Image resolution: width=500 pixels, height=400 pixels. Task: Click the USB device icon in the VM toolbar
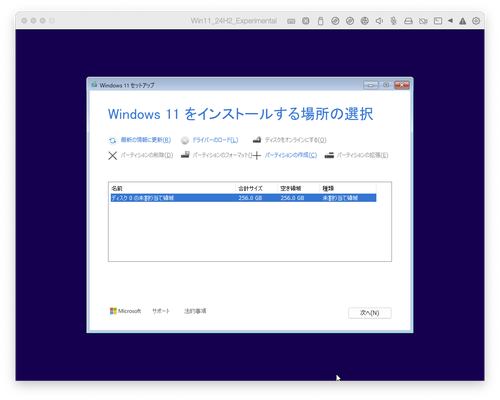(320, 21)
